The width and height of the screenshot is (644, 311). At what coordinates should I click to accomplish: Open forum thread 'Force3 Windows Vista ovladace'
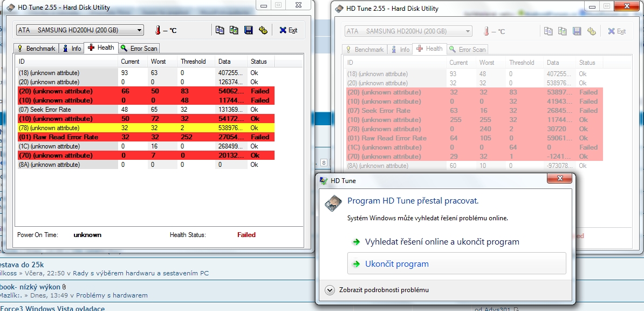tap(52, 308)
